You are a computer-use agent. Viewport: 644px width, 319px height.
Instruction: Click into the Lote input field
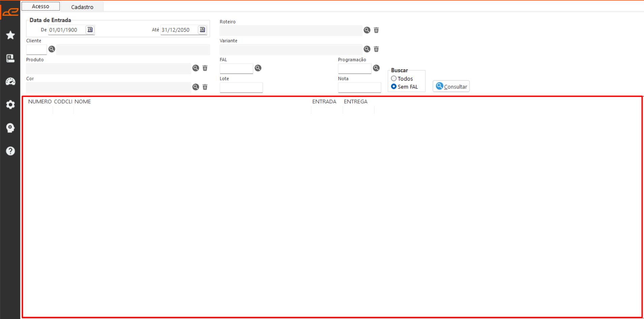click(x=241, y=88)
